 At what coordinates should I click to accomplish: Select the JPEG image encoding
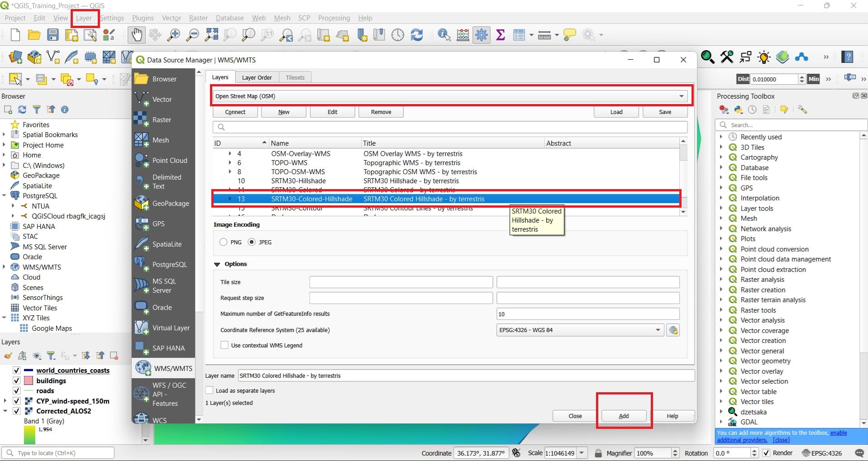[x=252, y=242]
